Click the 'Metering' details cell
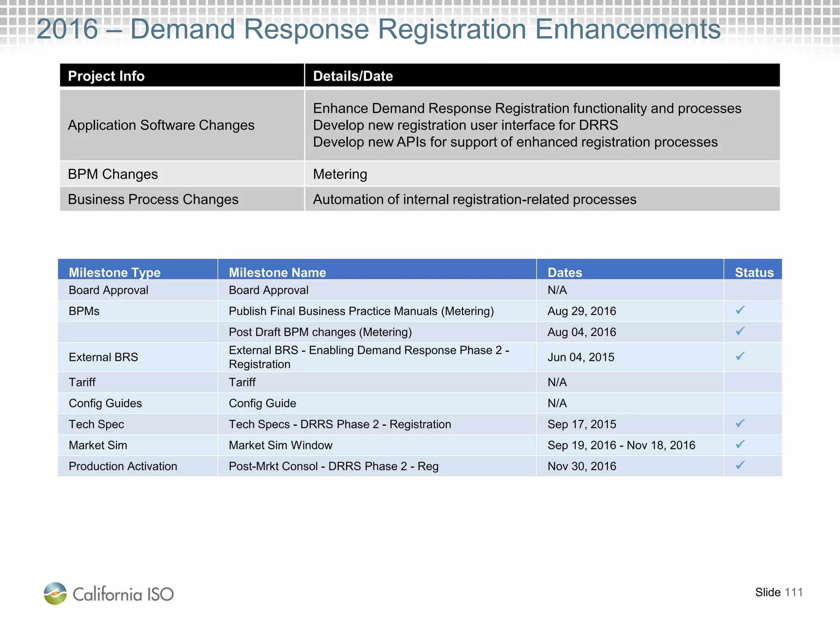The width and height of the screenshot is (840, 630). tap(542, 174)
